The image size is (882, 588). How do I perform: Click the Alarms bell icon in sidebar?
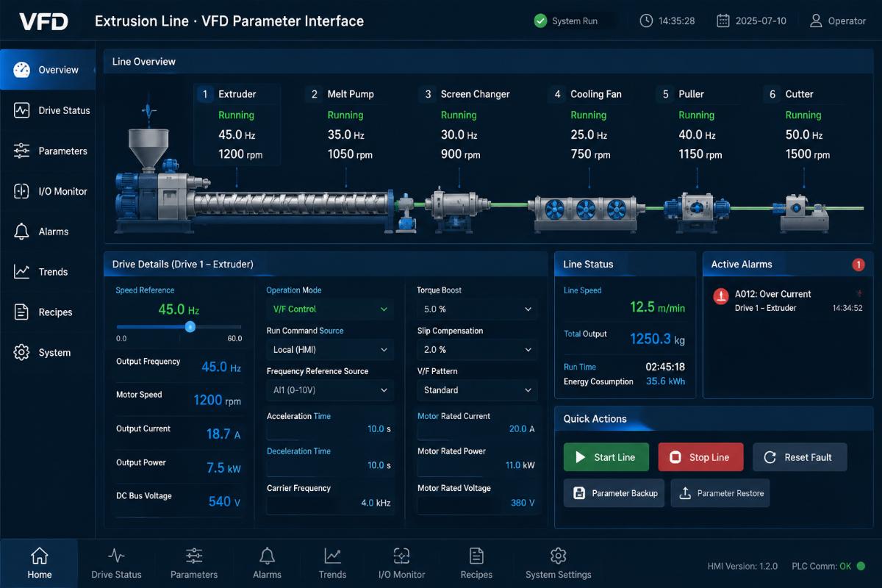pos(21,232)
